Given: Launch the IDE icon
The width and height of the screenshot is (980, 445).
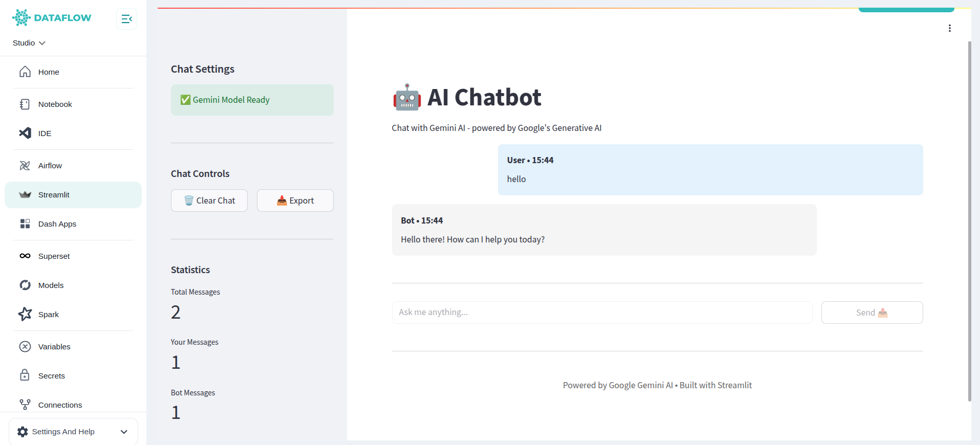Looking at the screenshot, I should [25, 133].
